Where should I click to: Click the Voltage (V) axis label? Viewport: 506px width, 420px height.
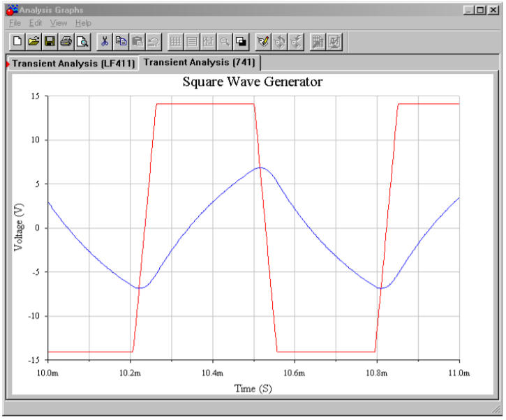pos(19,227)
